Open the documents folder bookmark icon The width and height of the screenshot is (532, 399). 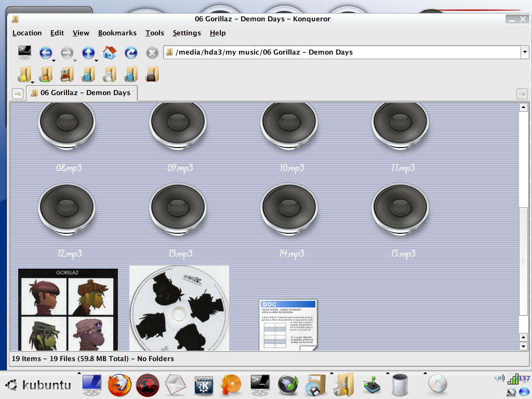tap(110, 74)
